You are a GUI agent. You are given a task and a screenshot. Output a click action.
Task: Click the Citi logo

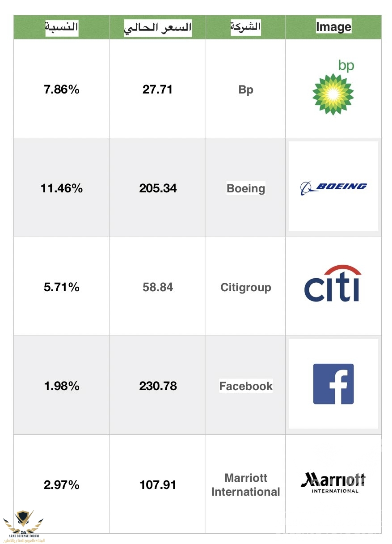tap(333, 284)
